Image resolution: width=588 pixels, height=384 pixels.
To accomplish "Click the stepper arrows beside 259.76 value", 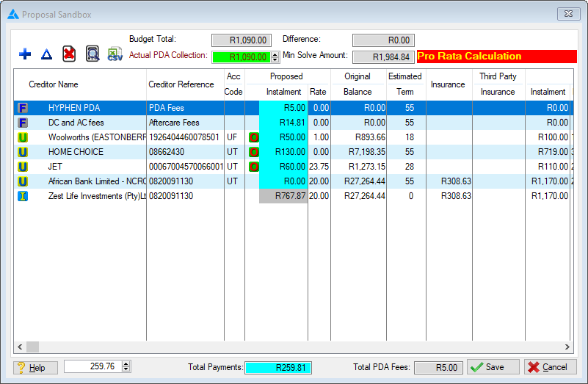I will point(126,366).
